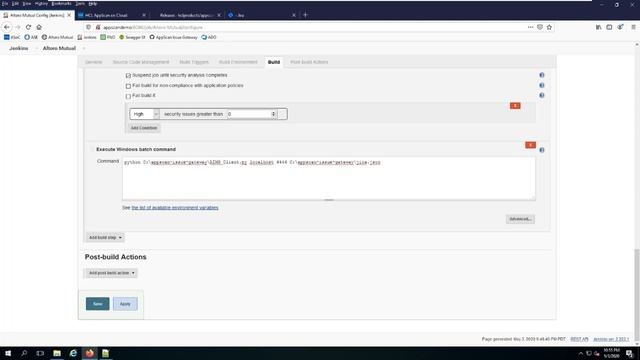Close the HCL AppScan on Cloud tab
Viewport: 640px width, 360px height.
(x=144, y=15)
